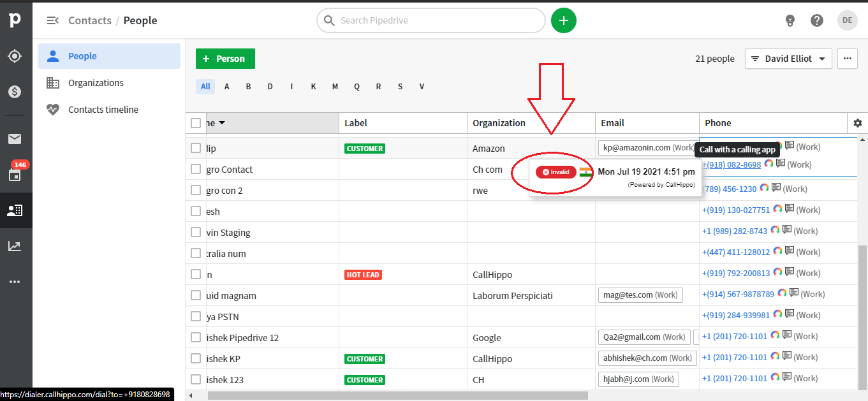
Task: Open Insights chart sidebar icon
Action: tap(15, 246)
